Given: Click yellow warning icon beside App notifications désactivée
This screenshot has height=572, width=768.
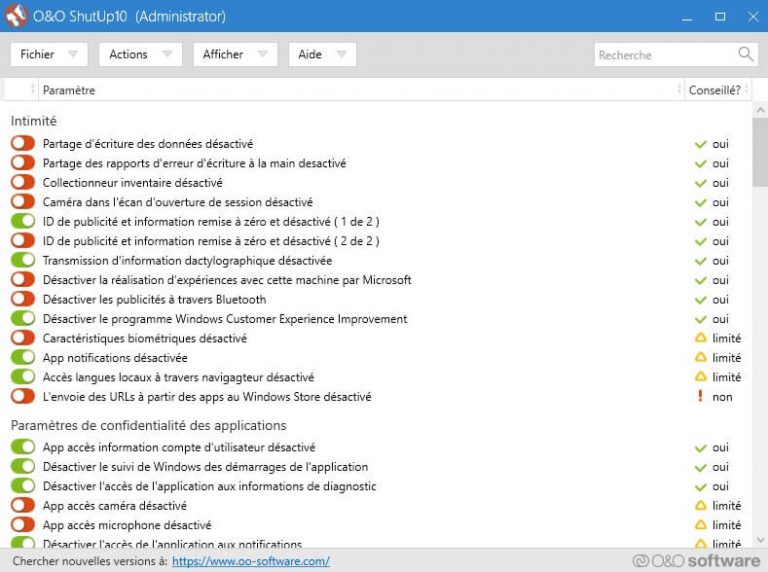Looking at the screenshot, I should tap(701, 358).
